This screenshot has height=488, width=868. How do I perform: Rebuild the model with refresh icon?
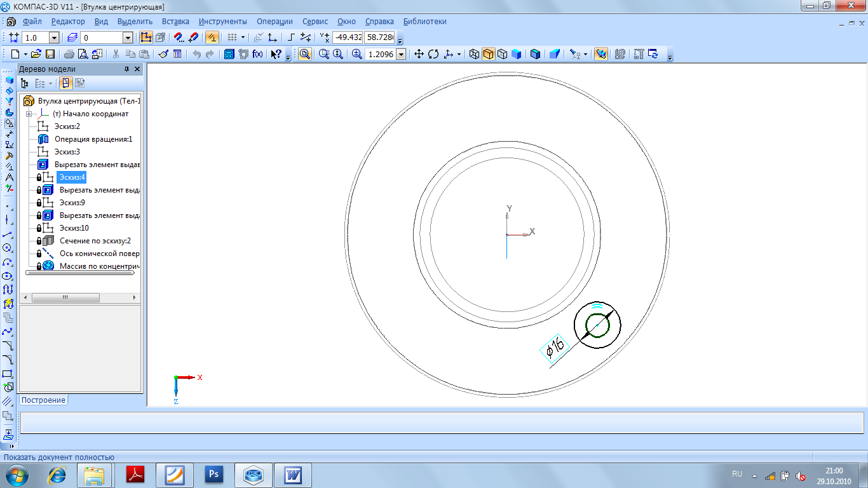pyautogui.click(x=653, y=55)
